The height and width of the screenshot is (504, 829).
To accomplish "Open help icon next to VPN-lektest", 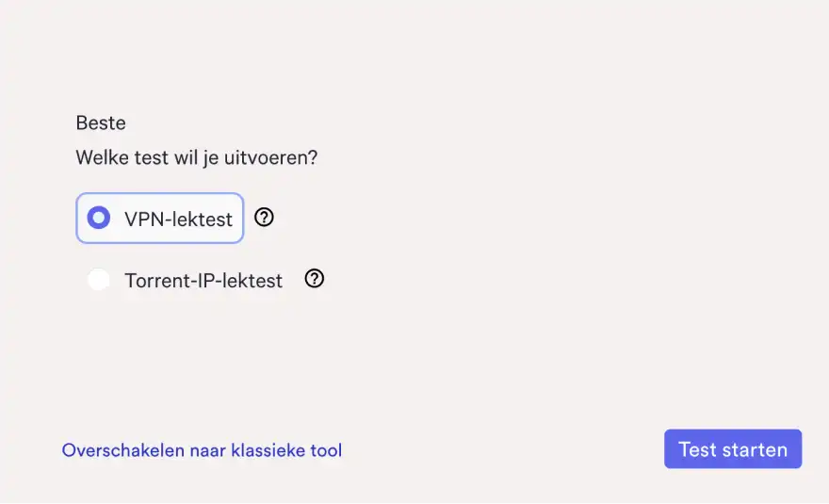I will [265, 218].
